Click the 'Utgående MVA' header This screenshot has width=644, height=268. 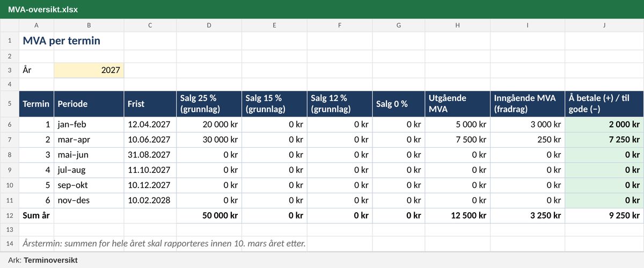[x=457, y=104]
